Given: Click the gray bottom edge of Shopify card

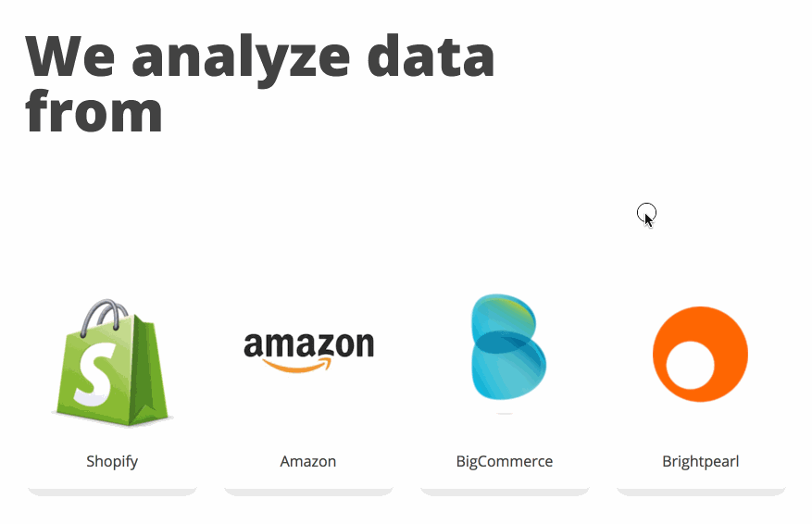Looking at the screenshot, I should pos(112,491).
